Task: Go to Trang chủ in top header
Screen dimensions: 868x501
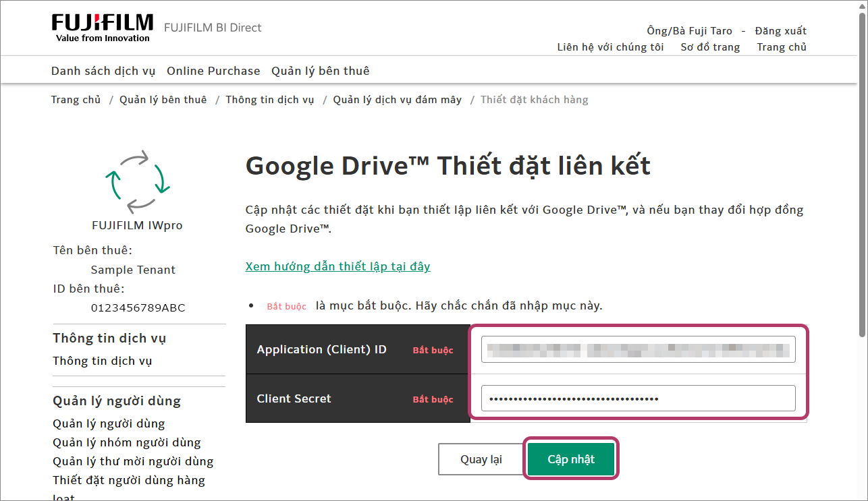Action: coord(782,47)
